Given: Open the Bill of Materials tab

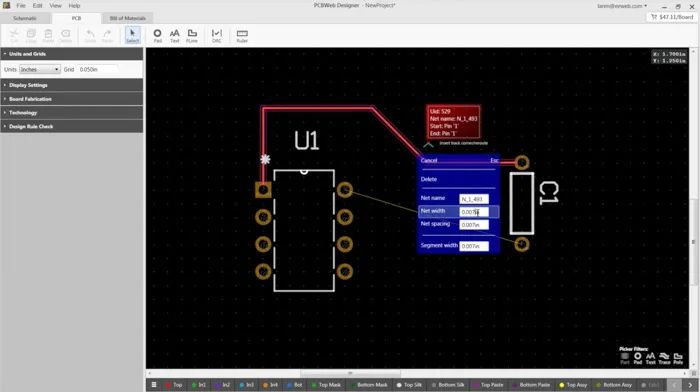Looking at the screenshot, I should pyautogui.click(x=127, y=18).
